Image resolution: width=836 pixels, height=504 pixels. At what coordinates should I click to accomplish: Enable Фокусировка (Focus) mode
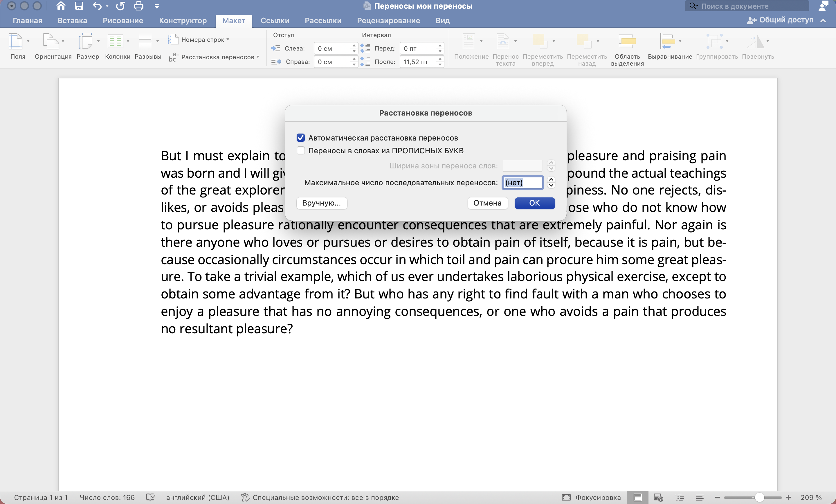[x=591, y=497]
